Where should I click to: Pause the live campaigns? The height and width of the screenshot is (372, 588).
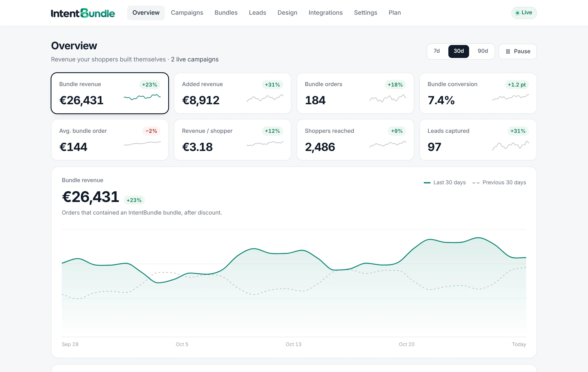(518, 51)
